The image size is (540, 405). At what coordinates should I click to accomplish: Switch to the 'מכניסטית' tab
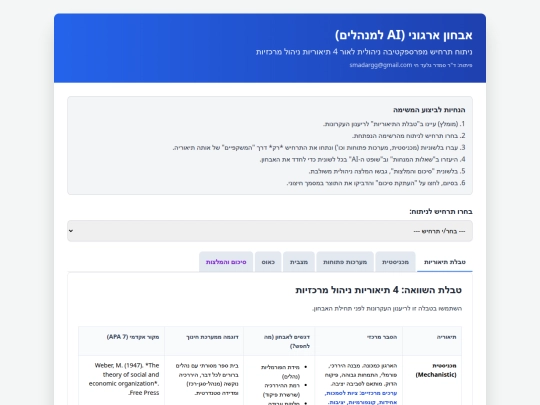(395, 262)
